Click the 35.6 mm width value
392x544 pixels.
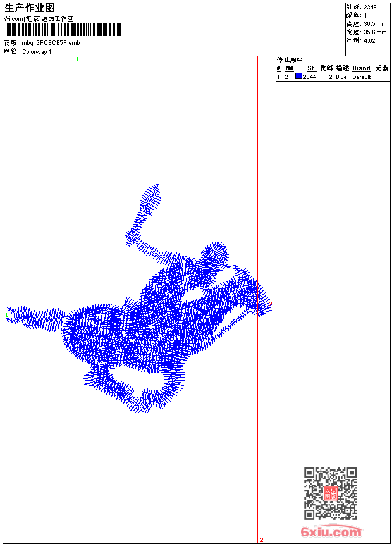click(375, 32)
